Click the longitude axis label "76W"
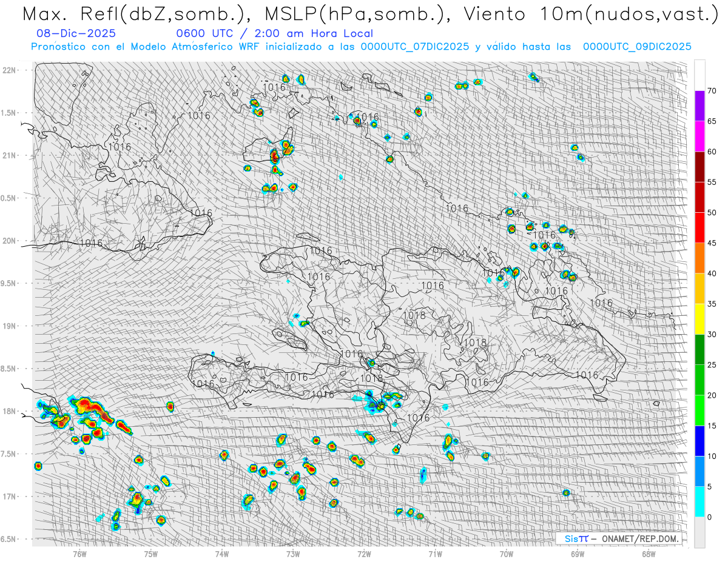The width and height of the screenshot is (728, 562). tap(79, 554)
